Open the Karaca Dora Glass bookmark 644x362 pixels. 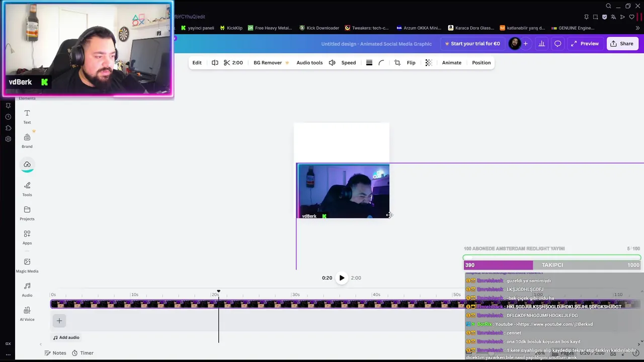click(x=471, y=28)
